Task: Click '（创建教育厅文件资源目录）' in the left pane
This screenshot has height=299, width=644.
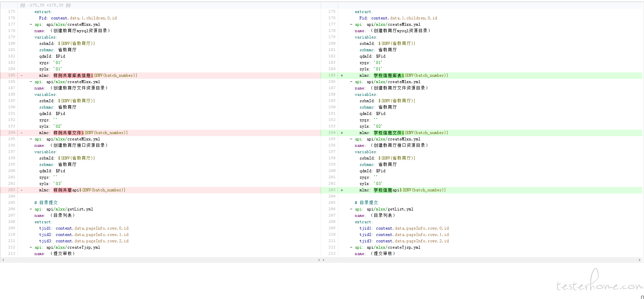Action: pos(79,88)
